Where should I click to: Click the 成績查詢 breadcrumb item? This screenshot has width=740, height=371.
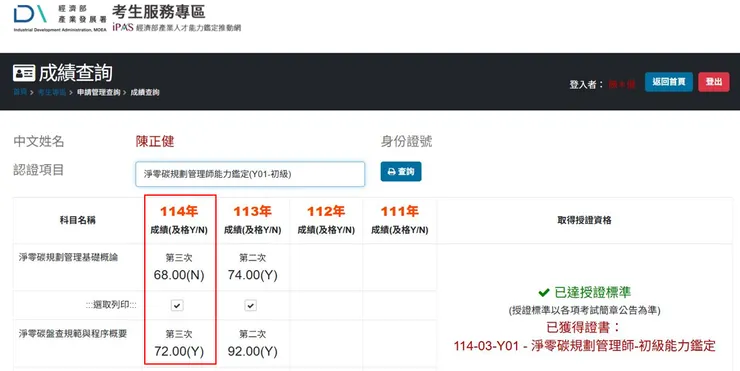pos(145,93)
